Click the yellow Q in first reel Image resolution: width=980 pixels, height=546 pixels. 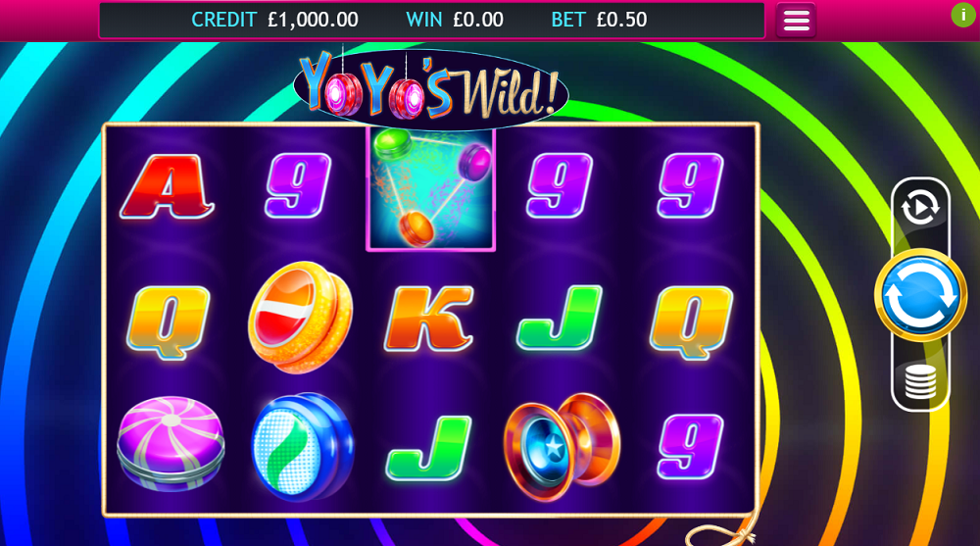coord(169,323)
